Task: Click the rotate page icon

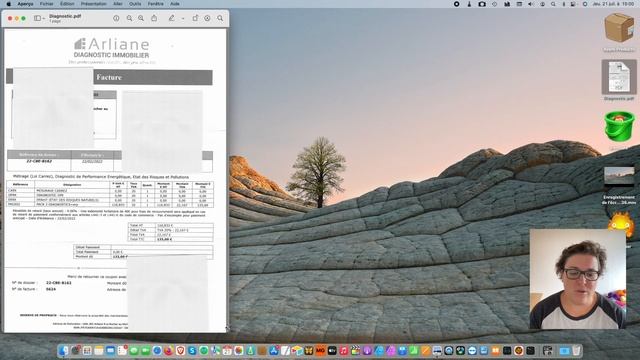Action: coord(195,18)
